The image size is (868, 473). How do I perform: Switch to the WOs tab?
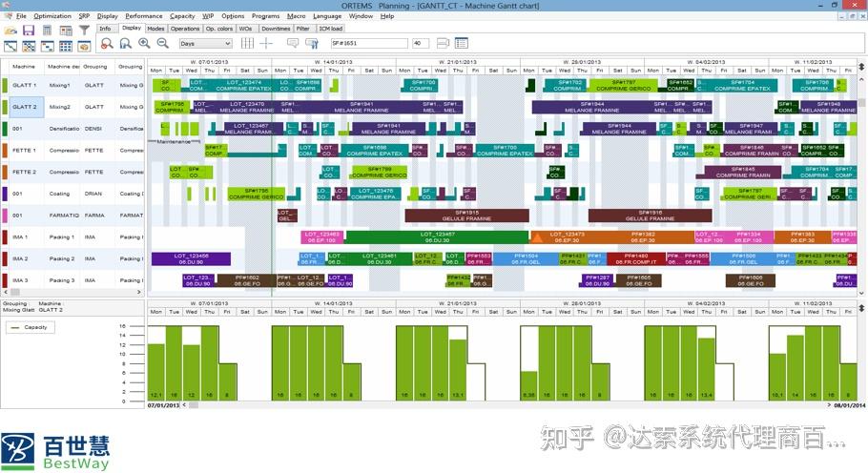coord(246,29)
